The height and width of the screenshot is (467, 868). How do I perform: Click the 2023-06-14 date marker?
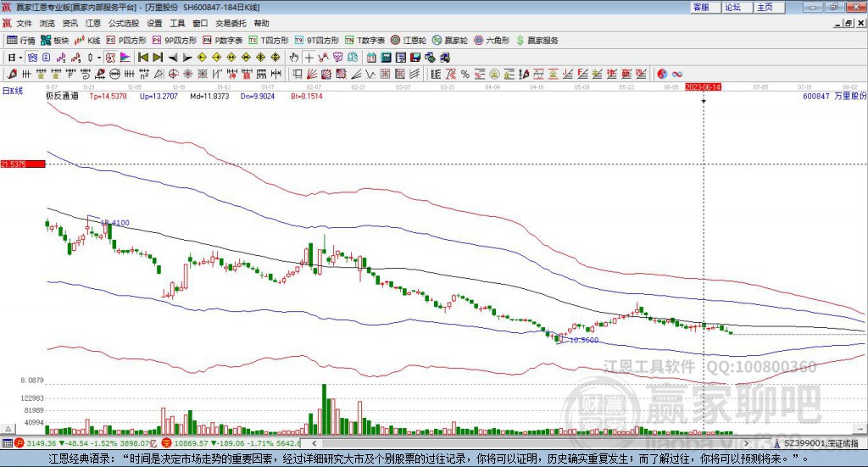pyautogui.click(x=703, y=87)
